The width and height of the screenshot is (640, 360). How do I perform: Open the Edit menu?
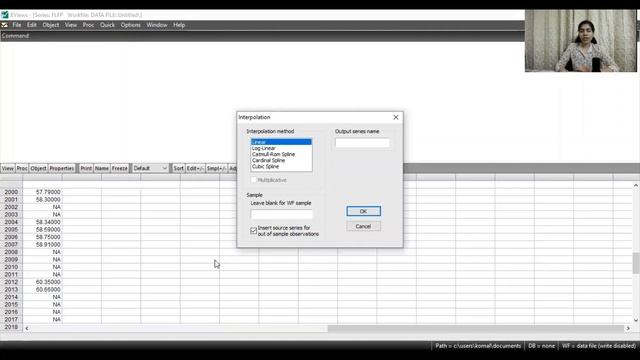32,25
